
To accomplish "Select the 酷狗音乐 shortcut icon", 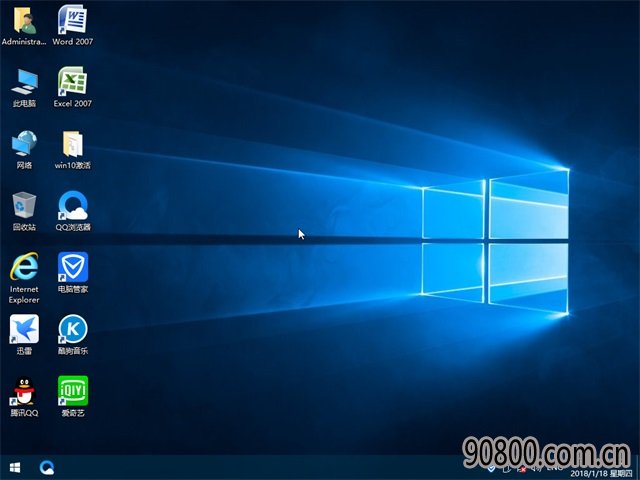I will click(73, 335).
